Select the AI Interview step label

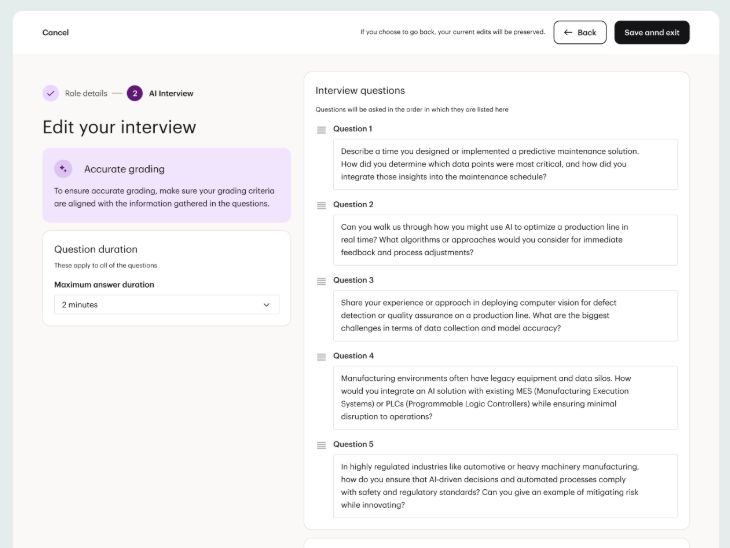tap(171, 93)
